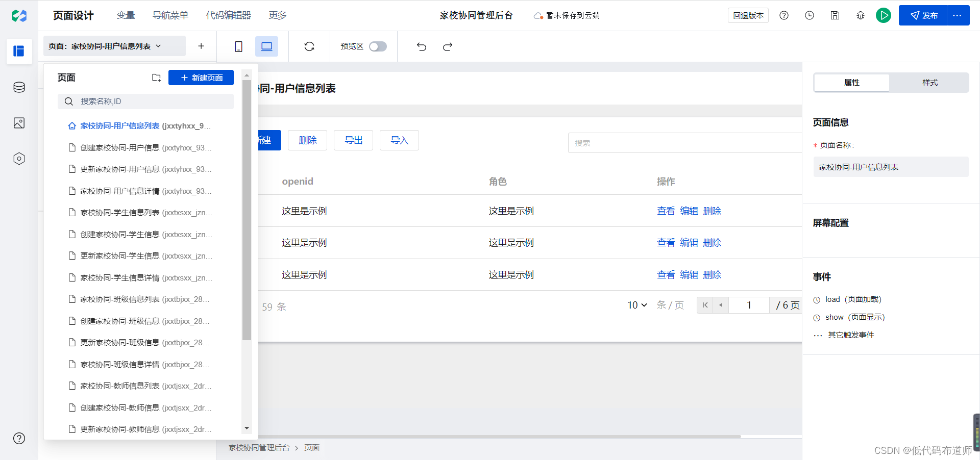Open the data source database icon

tap(19, 87)
